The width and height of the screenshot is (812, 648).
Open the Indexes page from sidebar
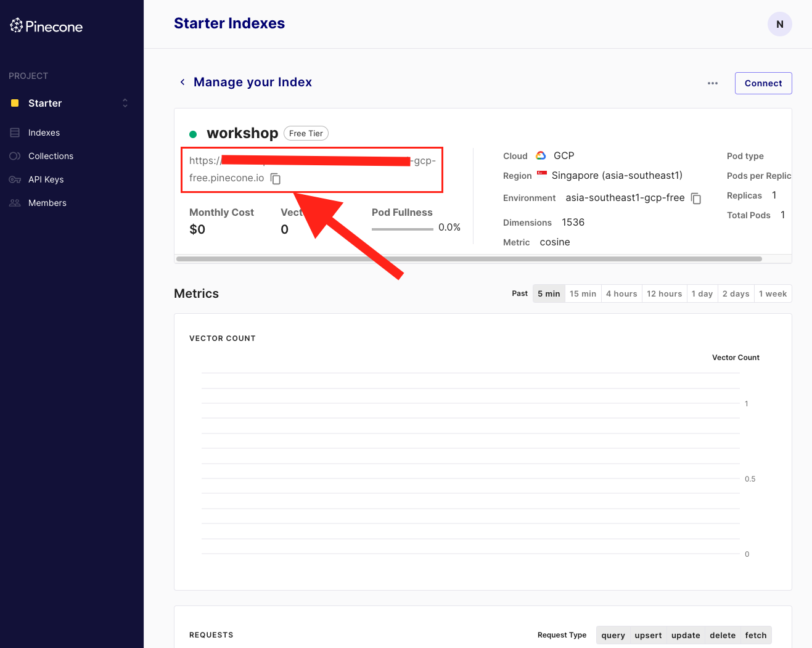pos(44,133)
